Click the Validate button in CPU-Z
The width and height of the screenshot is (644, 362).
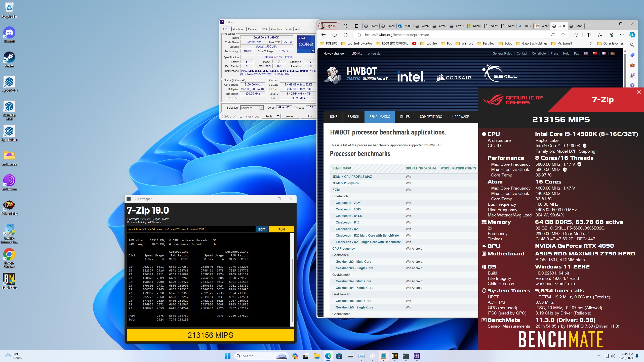[290, 116]
